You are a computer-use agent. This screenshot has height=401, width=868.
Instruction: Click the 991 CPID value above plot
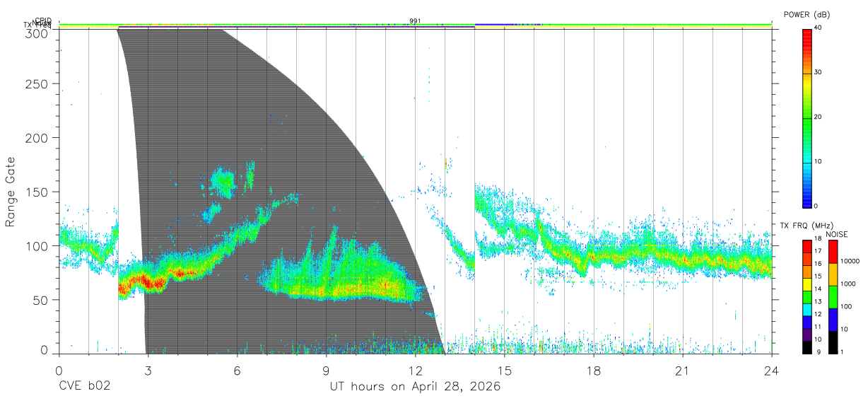coord(415,21)
